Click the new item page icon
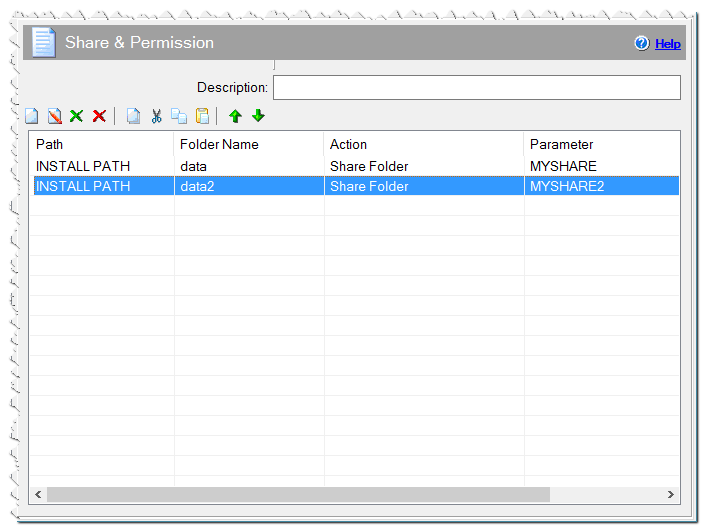 click(32, 116)
